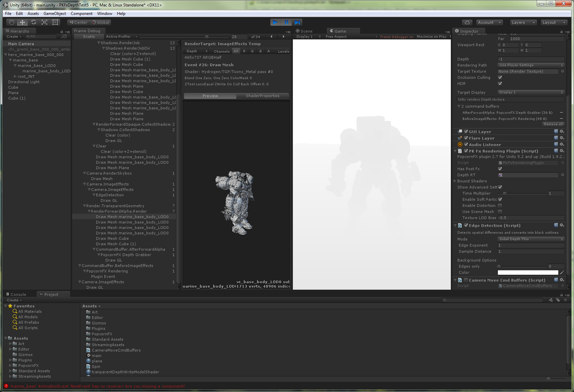Select the Hand pan tool

[11, 22]
